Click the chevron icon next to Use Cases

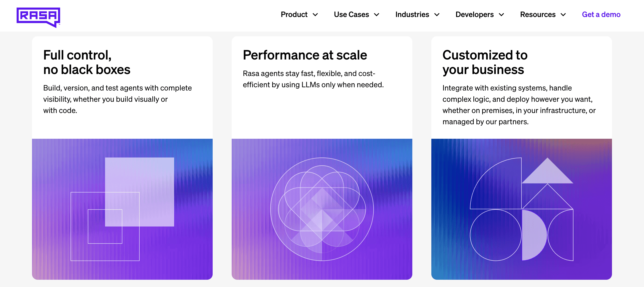pyautogui.click(x=377, y=15)
